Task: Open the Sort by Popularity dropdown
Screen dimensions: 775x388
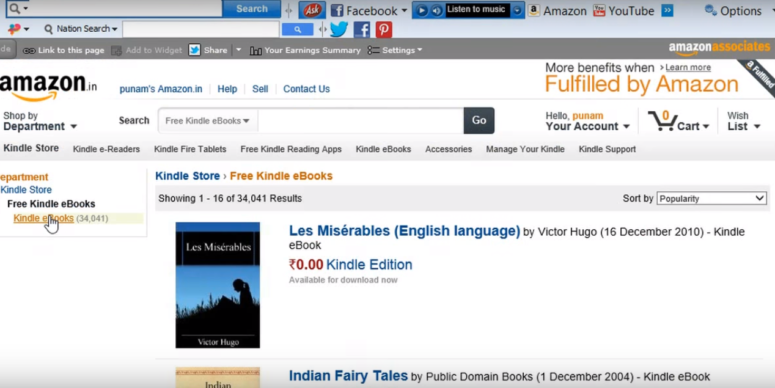Action: click(x=711, y=198)
